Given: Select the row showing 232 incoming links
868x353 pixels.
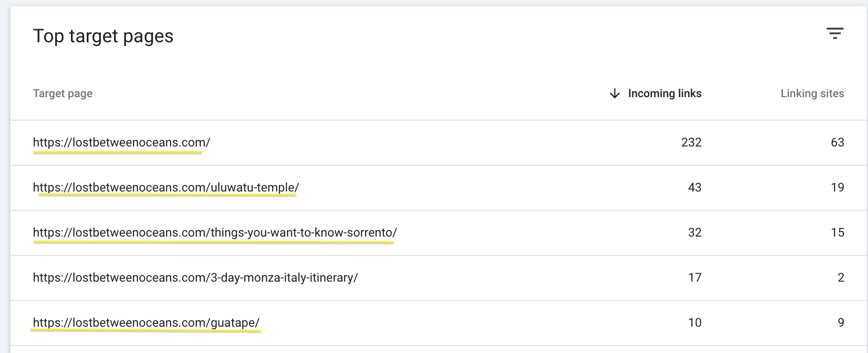Looking at the screenshot, I should point(691,143).
